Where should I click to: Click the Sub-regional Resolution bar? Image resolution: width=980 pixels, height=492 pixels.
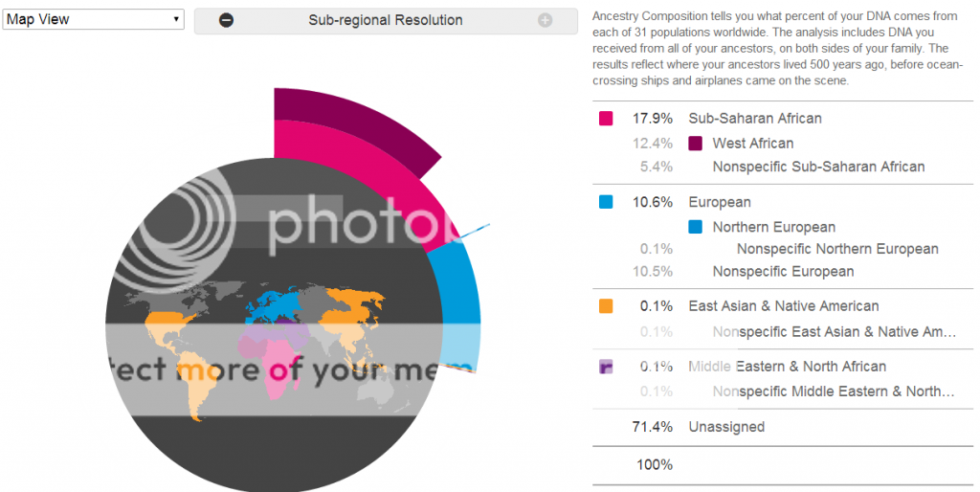pos(386,21)
